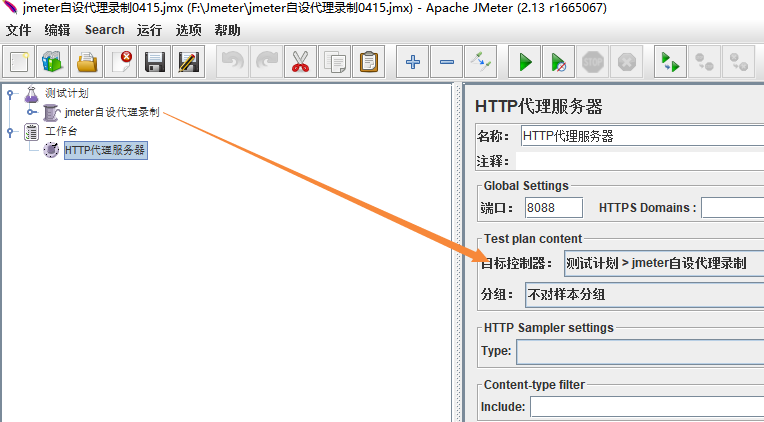This screenshot has width=764, height=422.
Task: Click the HTTPS Domains input field
Action: pos(733,208)
